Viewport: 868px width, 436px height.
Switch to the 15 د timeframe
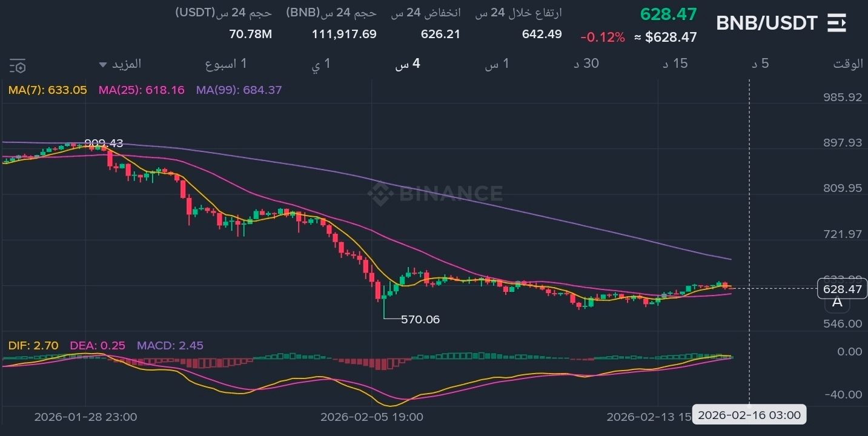click(675, 64)
